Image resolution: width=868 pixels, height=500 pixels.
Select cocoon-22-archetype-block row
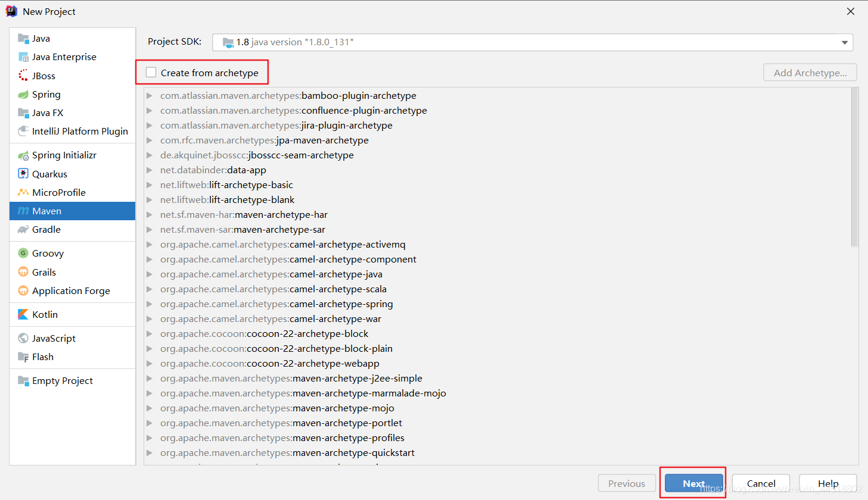pos(498,334)
